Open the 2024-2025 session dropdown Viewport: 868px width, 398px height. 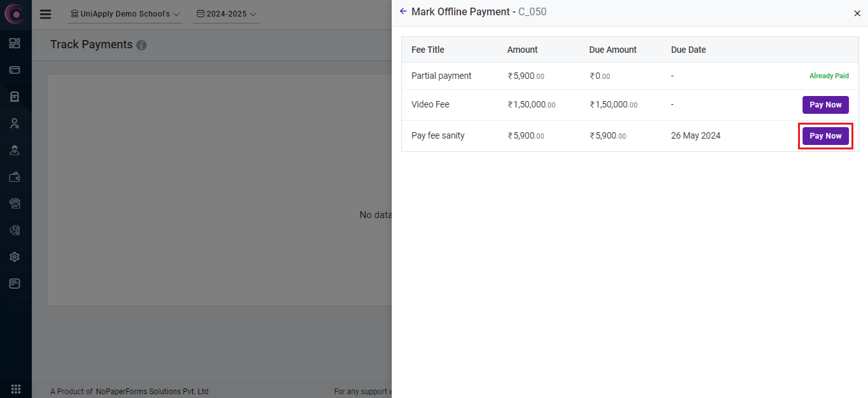click(x=226, y=14)
